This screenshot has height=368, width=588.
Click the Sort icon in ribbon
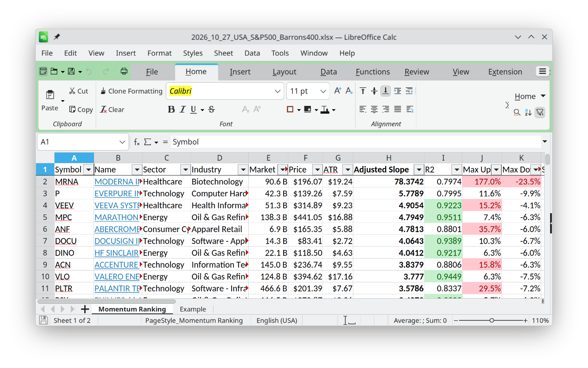(x=528, y=113)
